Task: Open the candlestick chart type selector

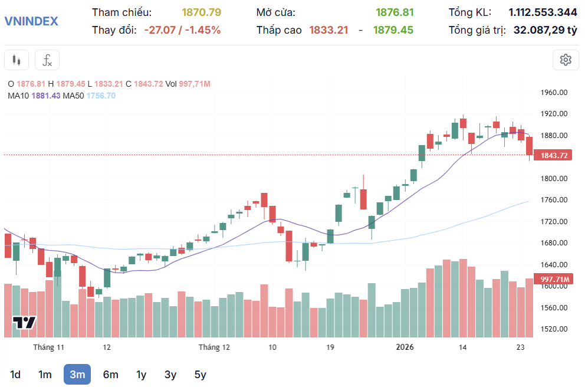Action: tap(17, 60)
